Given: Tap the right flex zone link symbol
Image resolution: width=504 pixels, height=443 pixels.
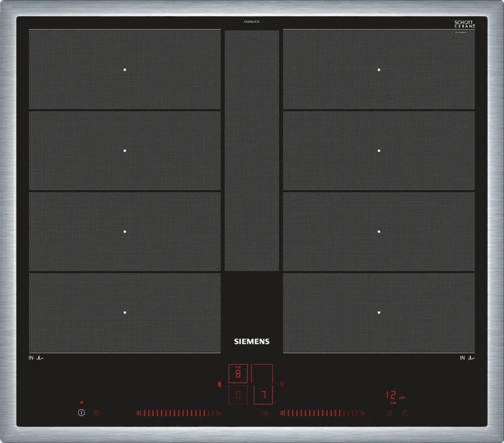Looking at the screenshot, I should [x=282, y=385].
